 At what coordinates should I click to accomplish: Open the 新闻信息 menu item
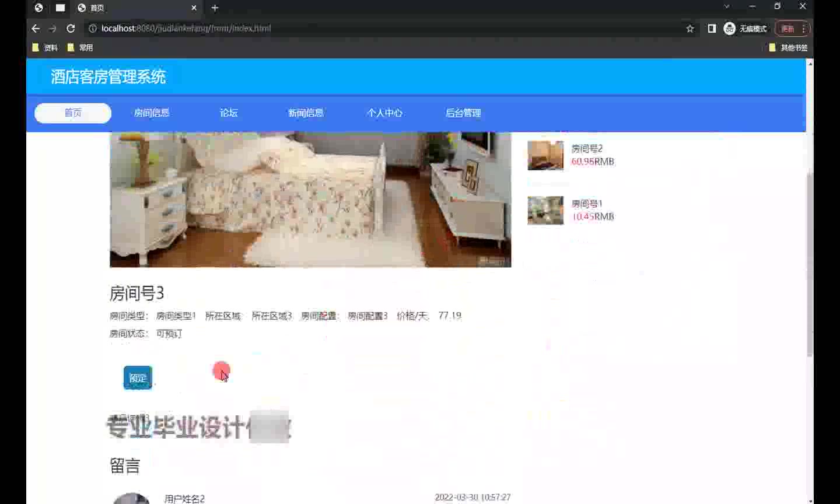[x=306, y=113]
